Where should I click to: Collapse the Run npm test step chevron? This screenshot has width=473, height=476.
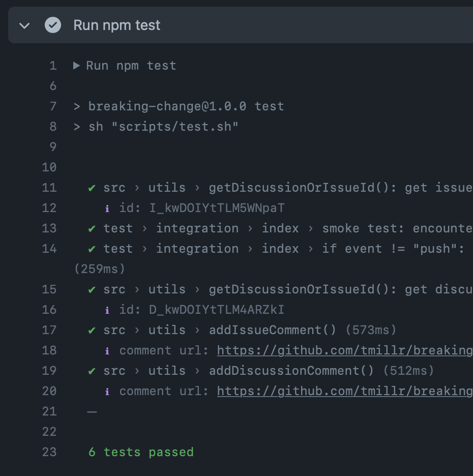coord(24,25)
